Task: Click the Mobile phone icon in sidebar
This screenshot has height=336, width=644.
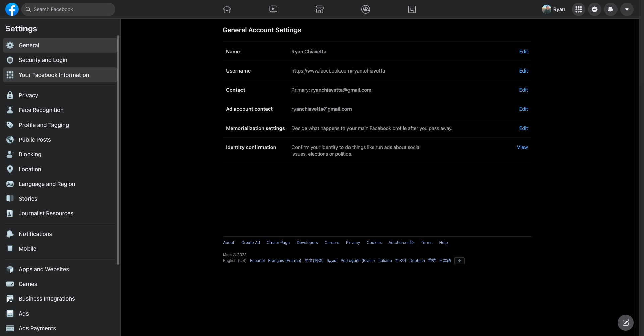Action: (10, 249)
